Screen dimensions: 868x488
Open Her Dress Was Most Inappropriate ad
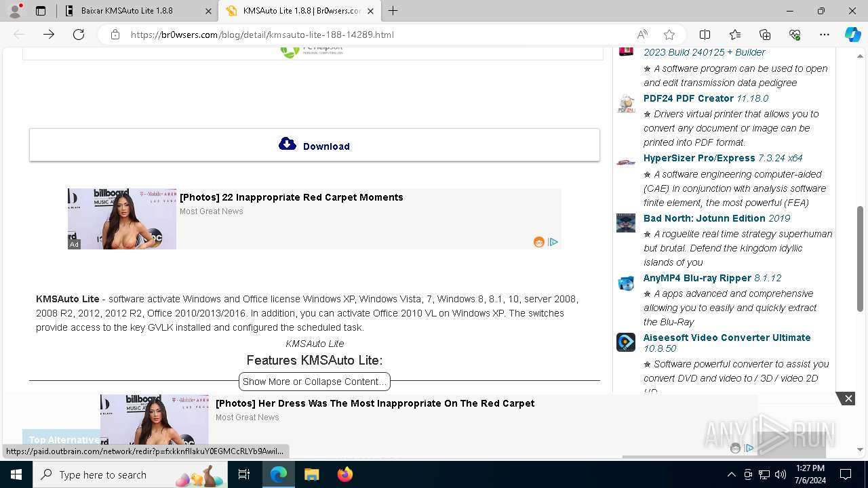pyautogui.click(x=375, y=403)
